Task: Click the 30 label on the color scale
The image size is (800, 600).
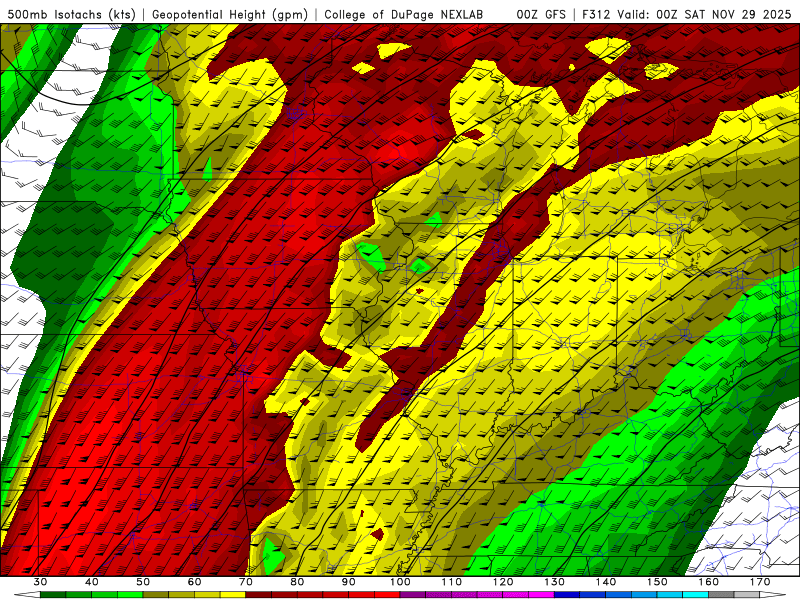Action: (40, 582)
